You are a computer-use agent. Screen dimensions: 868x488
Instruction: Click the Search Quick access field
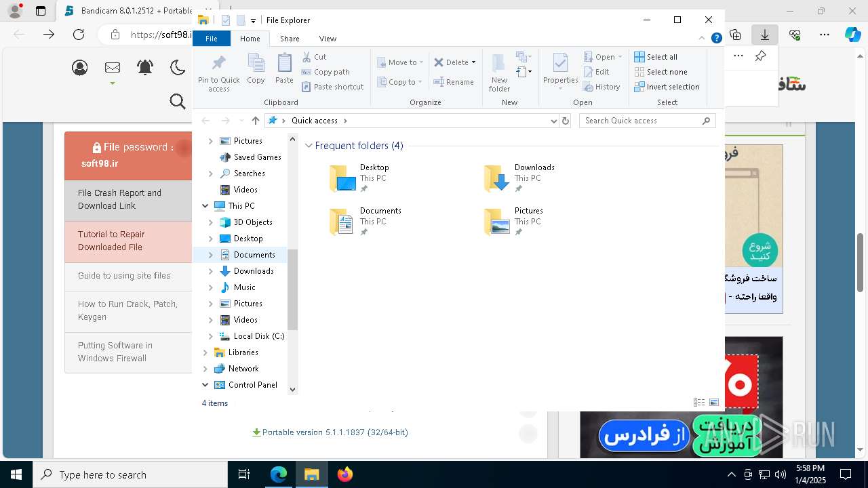click(648, 121)
